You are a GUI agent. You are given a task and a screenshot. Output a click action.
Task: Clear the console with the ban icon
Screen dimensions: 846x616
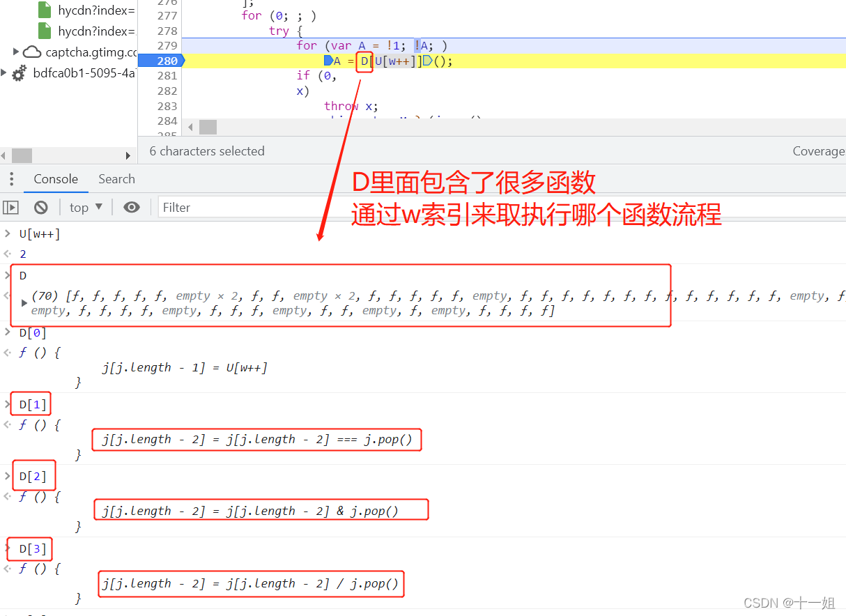pos(41,207)
